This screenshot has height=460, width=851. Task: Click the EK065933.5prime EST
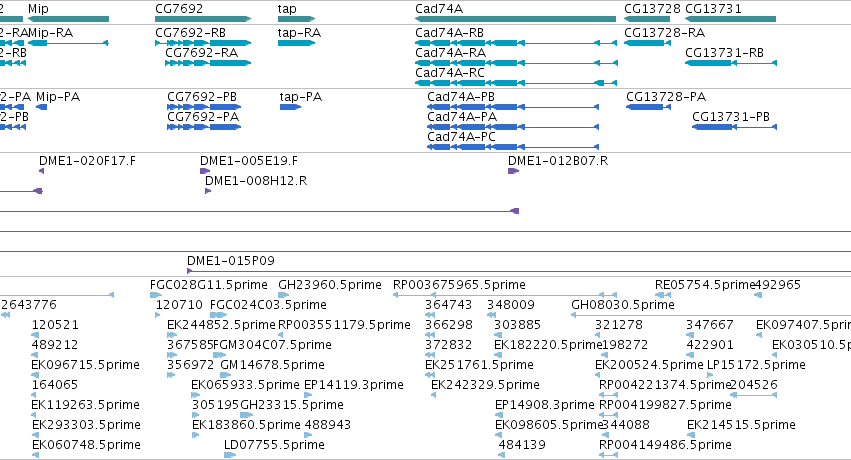tap(195, 395)
